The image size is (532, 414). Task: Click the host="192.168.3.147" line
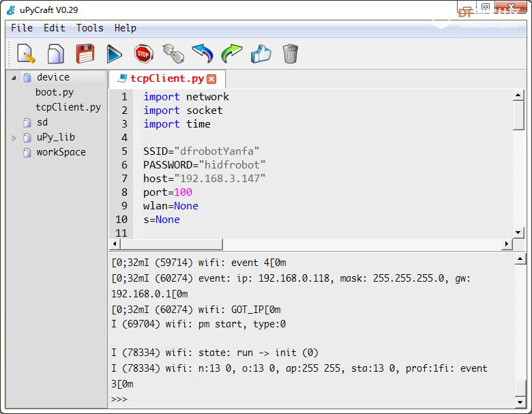[204, 179]
